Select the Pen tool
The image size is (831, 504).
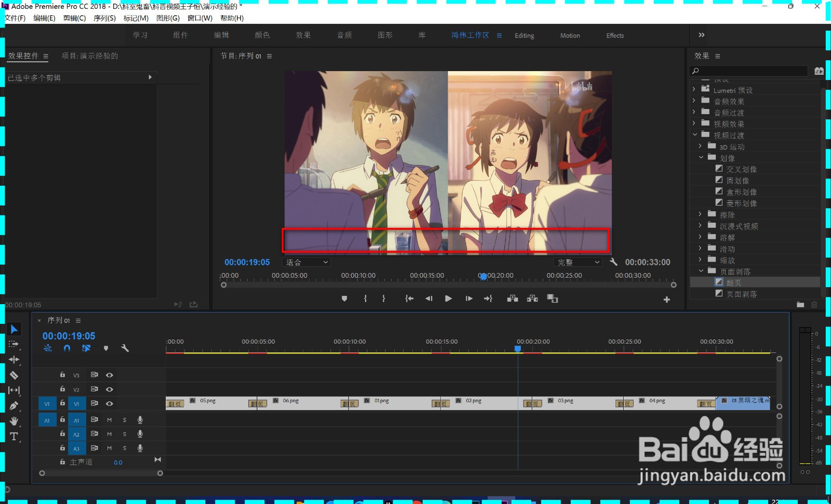(14, 405)
